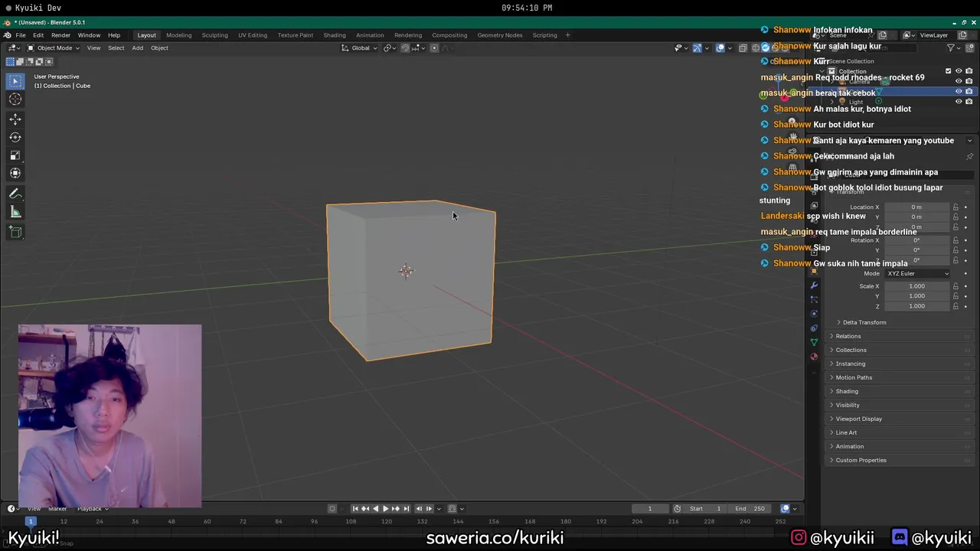980x551 pixels.
Task: Select the Scale tool
Action: [15, 155]
